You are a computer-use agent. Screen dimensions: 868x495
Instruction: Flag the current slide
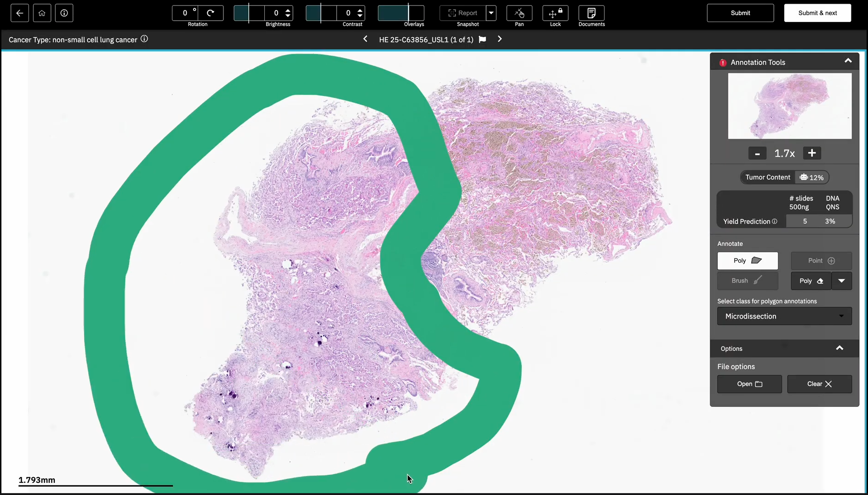(482, 40)
